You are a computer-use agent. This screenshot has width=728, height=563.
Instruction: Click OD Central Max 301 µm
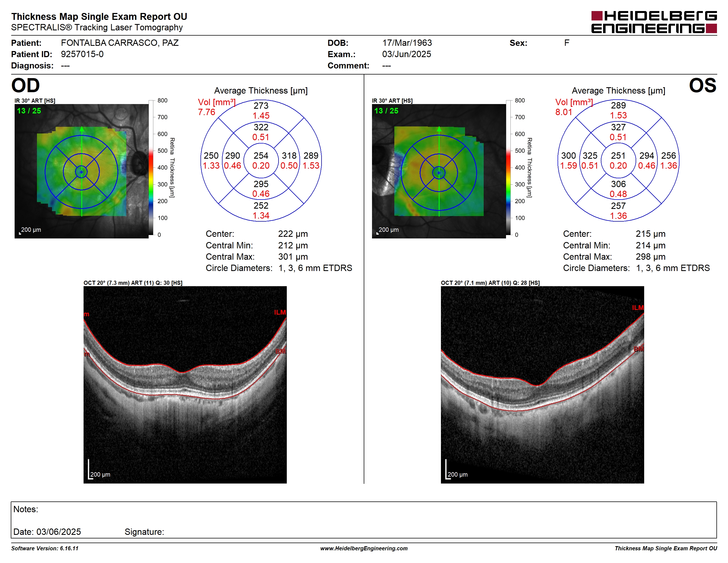[x=293, y=257]
